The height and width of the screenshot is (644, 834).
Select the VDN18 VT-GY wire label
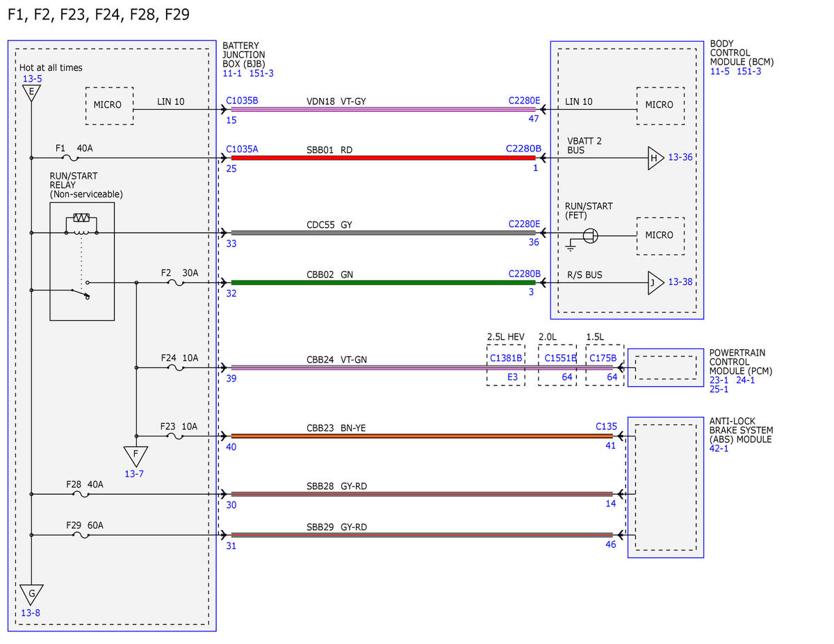coord(336,101)
